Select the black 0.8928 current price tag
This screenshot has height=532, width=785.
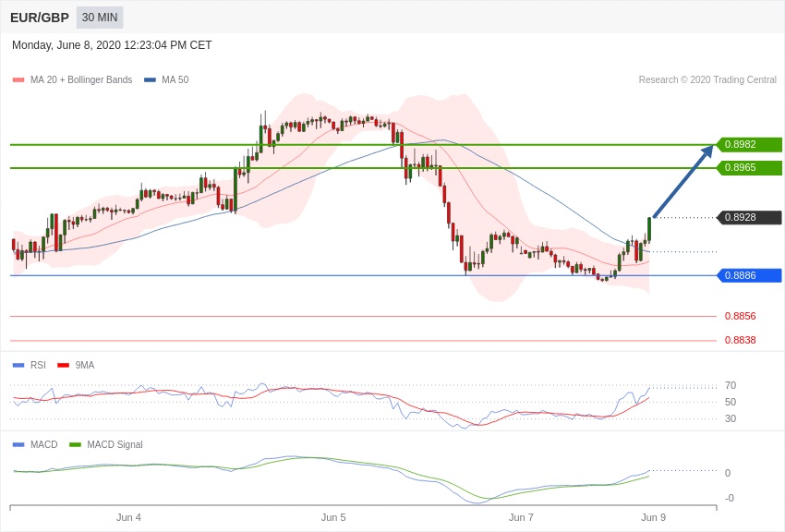tap(749, 217)
